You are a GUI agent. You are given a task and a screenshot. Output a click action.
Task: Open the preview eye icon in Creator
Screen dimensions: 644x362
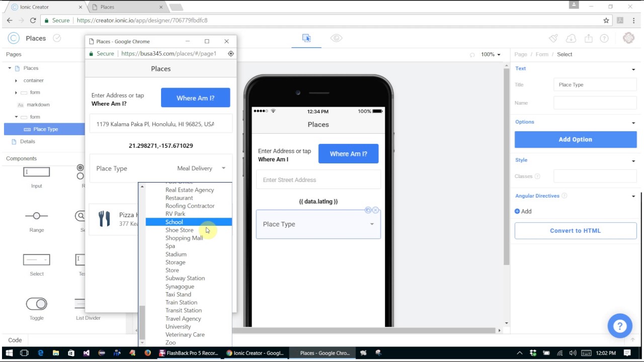click(x=336, y=38)
